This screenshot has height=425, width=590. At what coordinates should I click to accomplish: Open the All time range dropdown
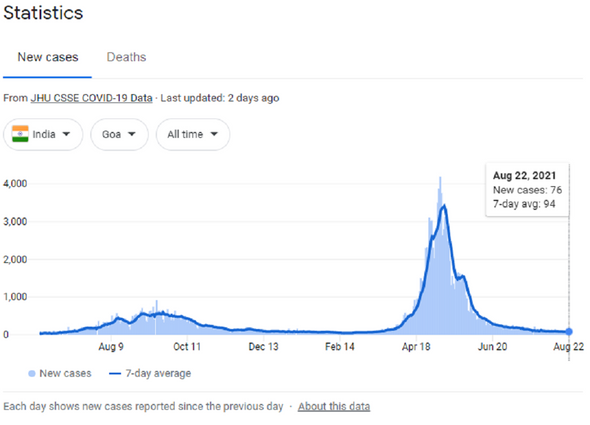tap(193, 134)
